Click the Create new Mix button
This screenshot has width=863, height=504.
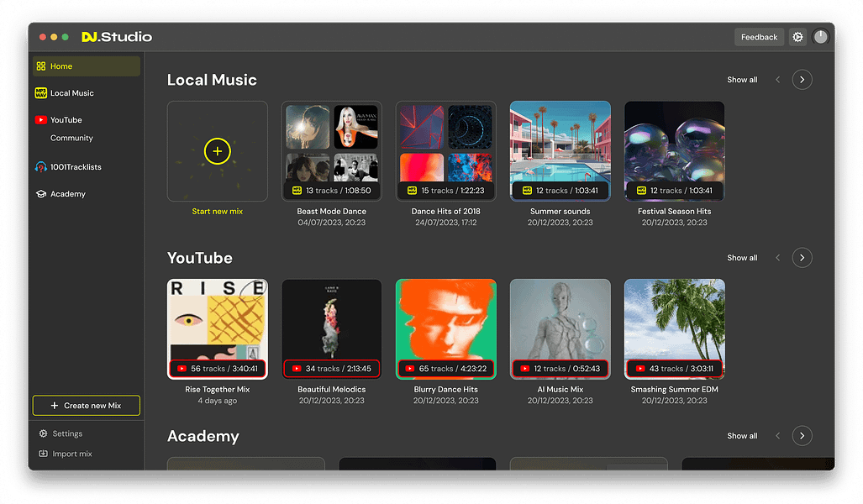87,406
